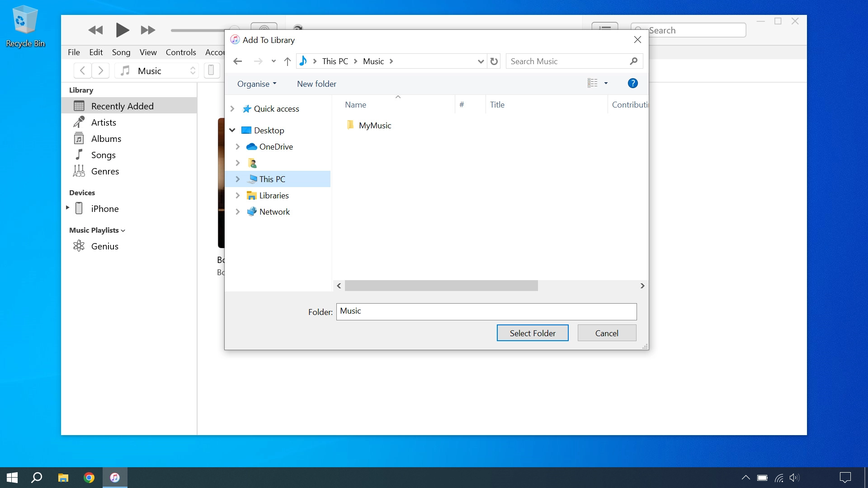The width and height of the screenshot is (868, 488).
Task: Open the Controls menu
Action: [180, 52]
